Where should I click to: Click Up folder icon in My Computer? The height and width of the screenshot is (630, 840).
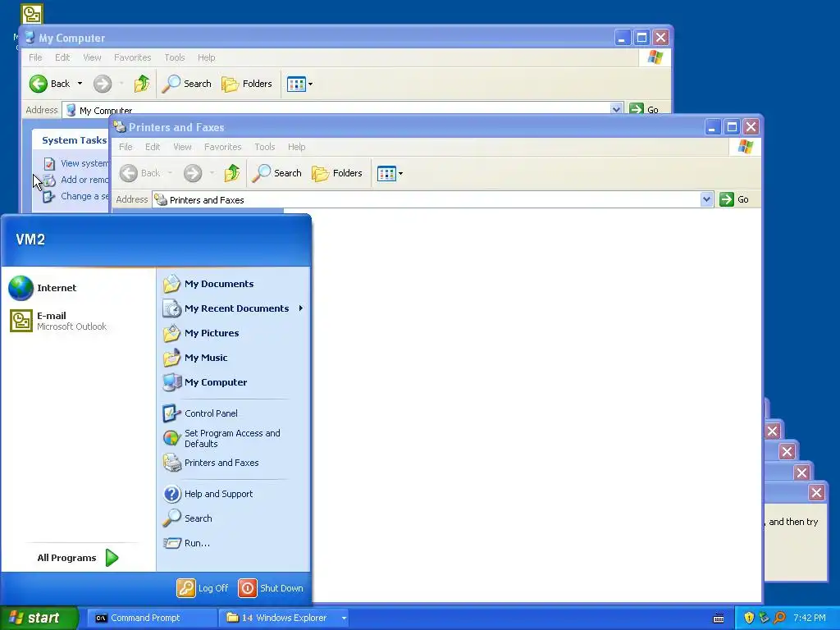click(142, 84)
